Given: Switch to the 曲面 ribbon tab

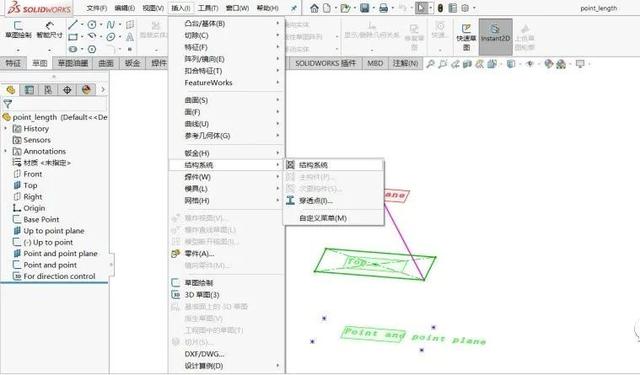Looking at the screenshot, I should pyautogui.click(x=106, y=63).
